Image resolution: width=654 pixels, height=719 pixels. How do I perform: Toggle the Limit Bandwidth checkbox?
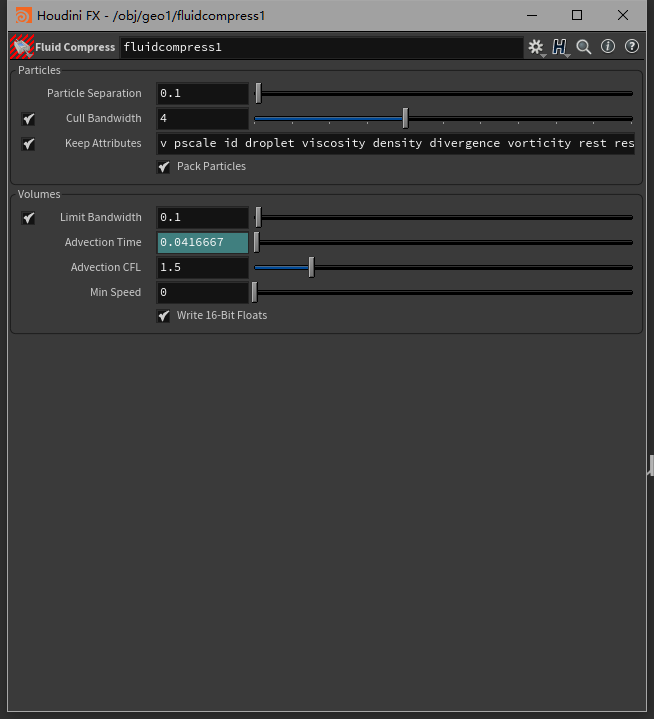[x=28, y=218]
